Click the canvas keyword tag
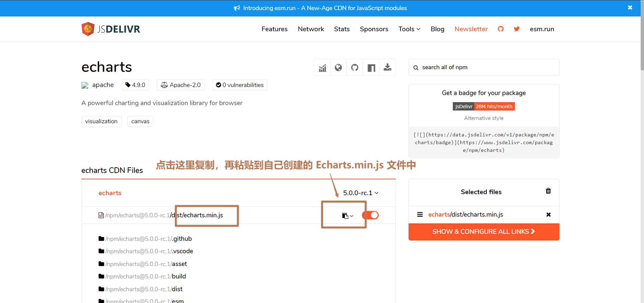Screen dimensions: 644x303 pos(140,121)
